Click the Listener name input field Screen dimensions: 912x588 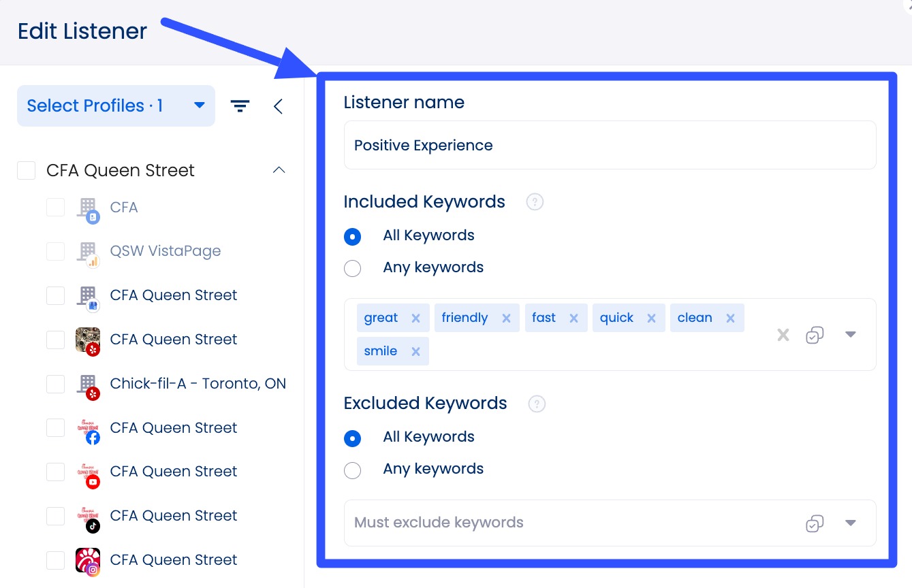(610, 146)
